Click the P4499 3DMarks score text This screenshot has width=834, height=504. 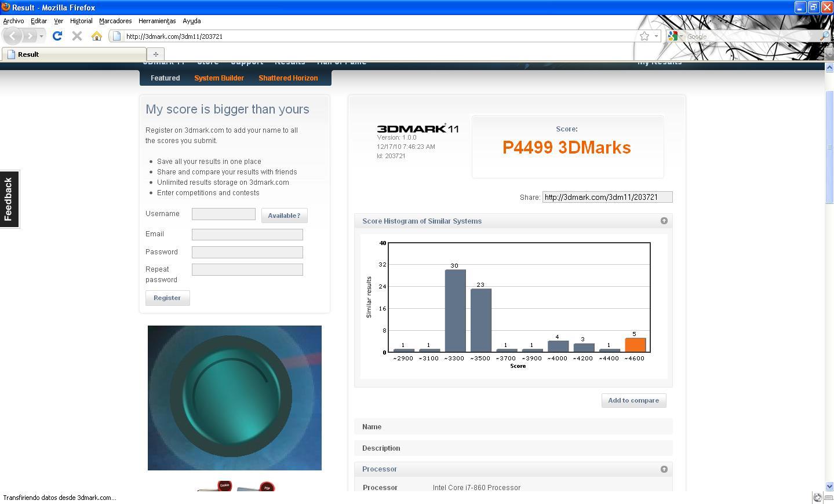[567, 148]
